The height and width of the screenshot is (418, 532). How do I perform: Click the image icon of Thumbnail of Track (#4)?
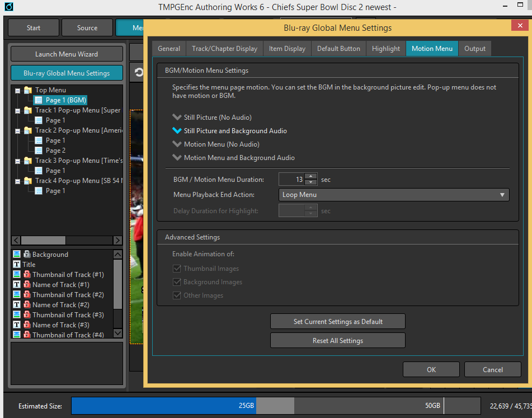(x=17, y=335)
